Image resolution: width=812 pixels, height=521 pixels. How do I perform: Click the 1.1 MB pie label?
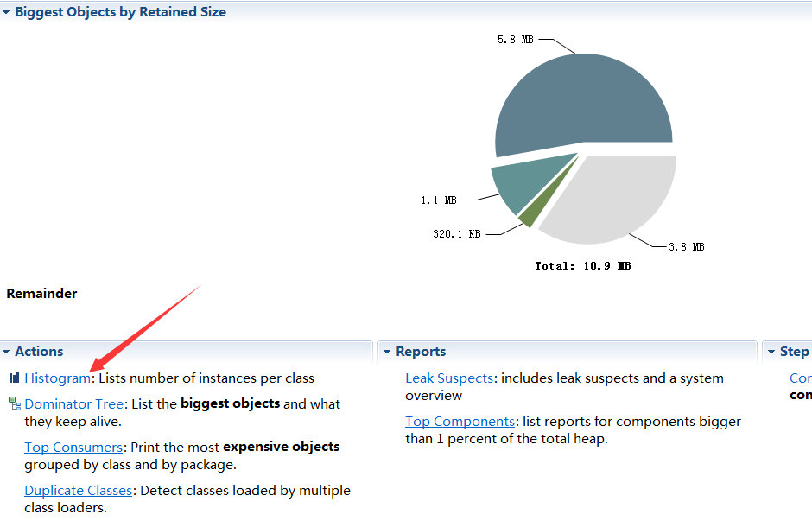[x=439, y=200]
